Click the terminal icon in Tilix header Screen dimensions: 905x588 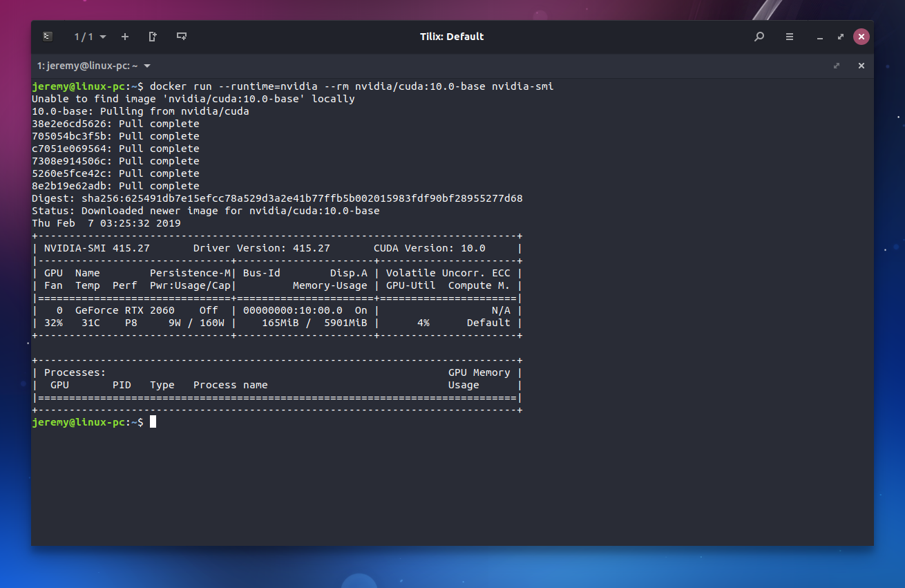click(x=47, y=37)
